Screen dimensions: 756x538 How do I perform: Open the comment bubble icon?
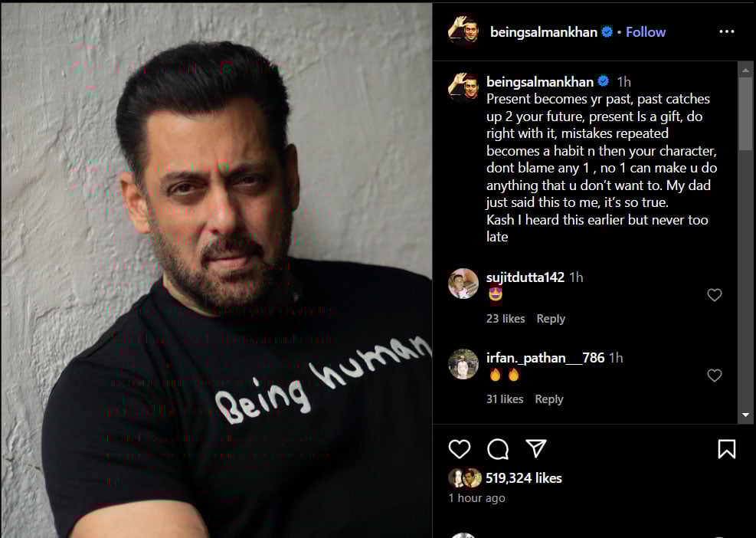click(x=497, y=450)
